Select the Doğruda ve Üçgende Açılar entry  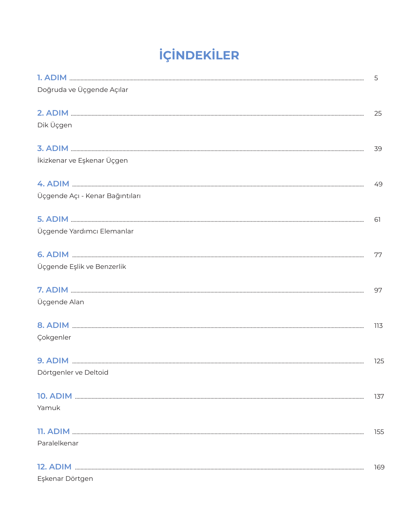[82, 90]
